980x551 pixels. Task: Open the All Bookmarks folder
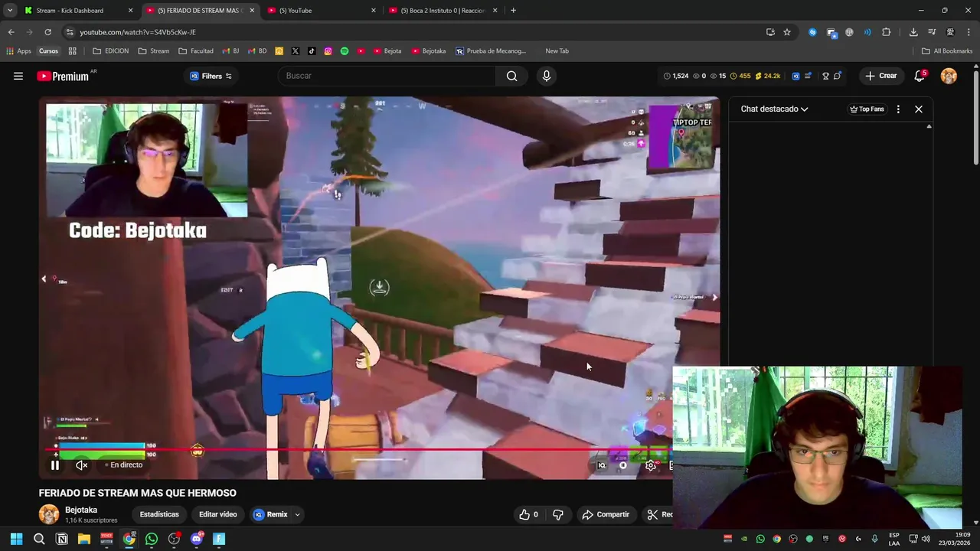947,51
